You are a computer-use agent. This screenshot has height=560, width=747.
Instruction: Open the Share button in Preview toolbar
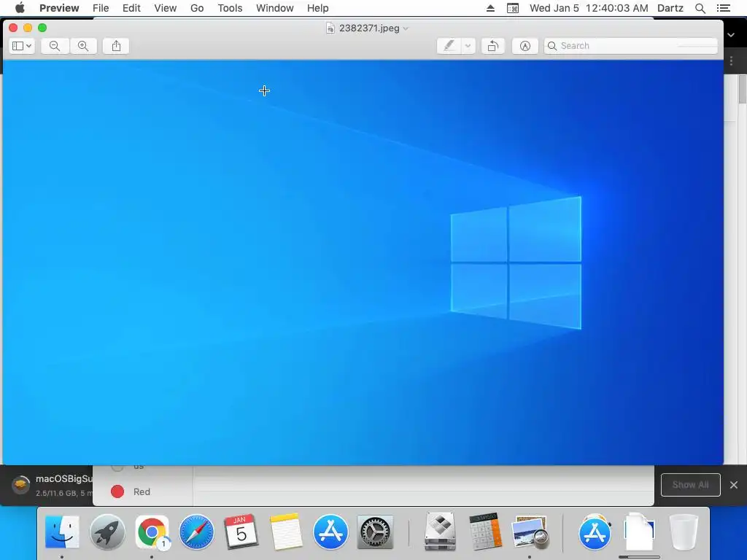coord(116,46)
